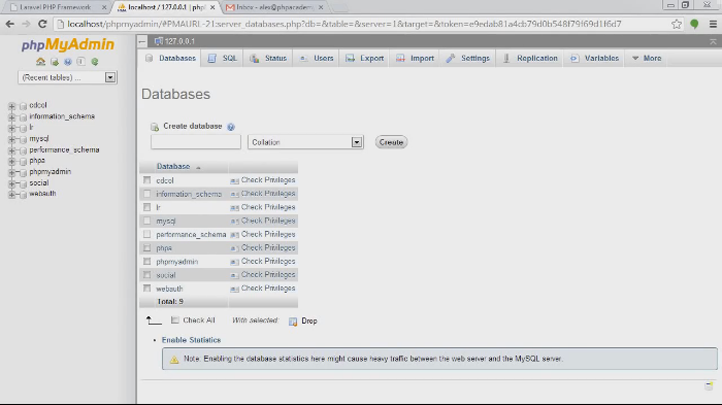Click privileges icon for phpmyadmin row
Viewport: 722px width, 405px height.
(234, 262)
